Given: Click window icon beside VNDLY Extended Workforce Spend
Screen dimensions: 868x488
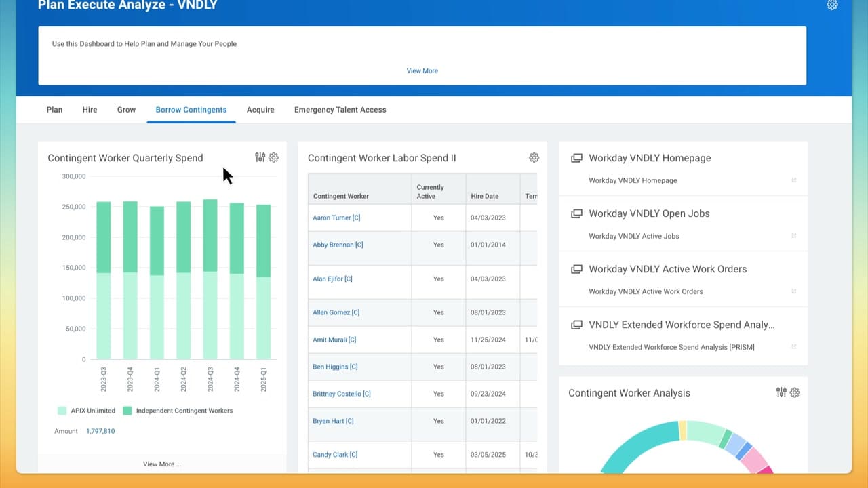Looking at the screenshot, I should [x=576, y=325].
